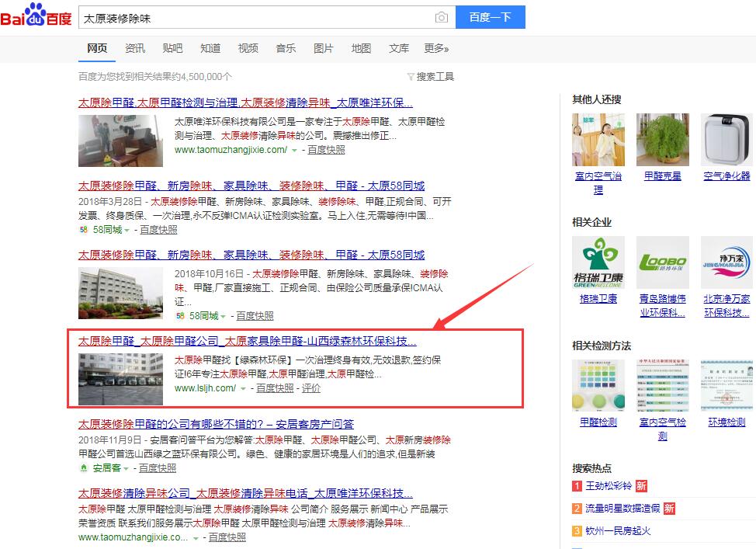Open the 评价 link under 绿森林环保 result
The width and height of the screenshot is (756, 549).
311,388
